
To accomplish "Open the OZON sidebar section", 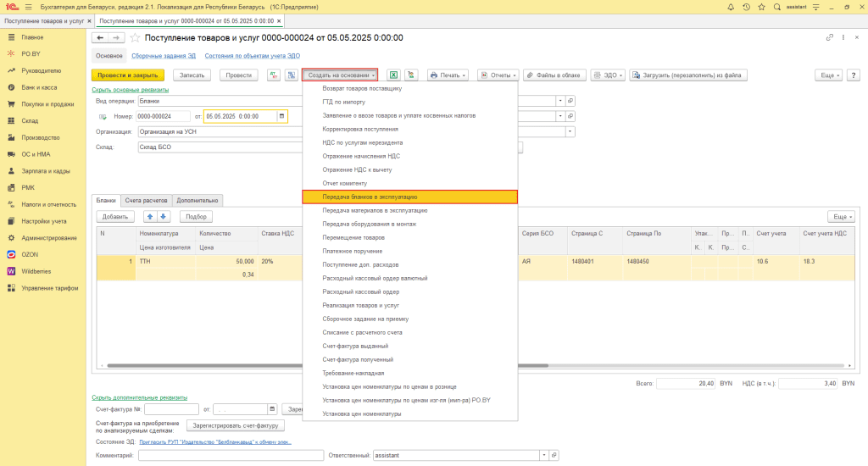I will [x=30, y=254].
